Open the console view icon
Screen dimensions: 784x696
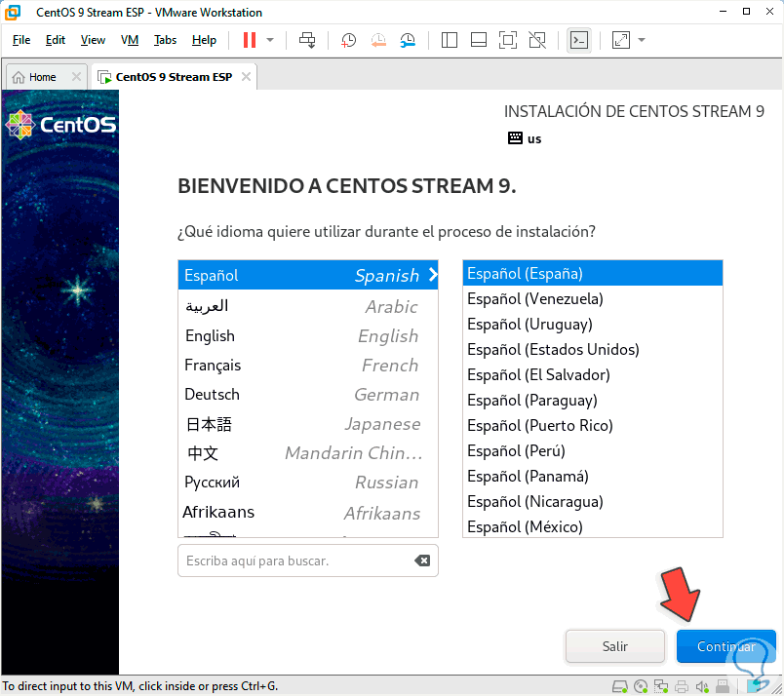click(x=579, y=40)
